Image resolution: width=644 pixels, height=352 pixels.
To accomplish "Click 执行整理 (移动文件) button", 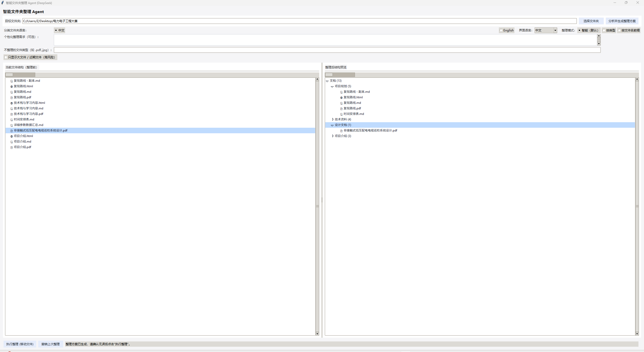I will pyautogui.click(x=20, y=344).
